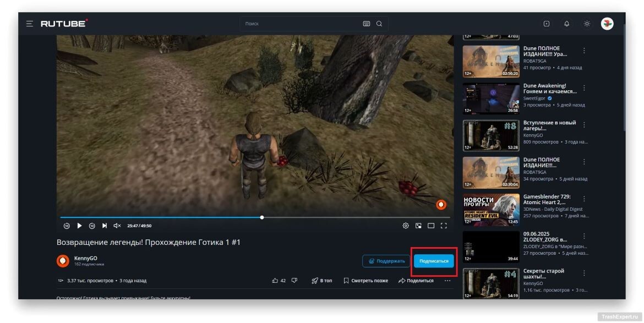Image resolution: width=644 pixels, height=323 pixels.
Task: Open options menu for Dune Awakening video
Action: point(584,88)
